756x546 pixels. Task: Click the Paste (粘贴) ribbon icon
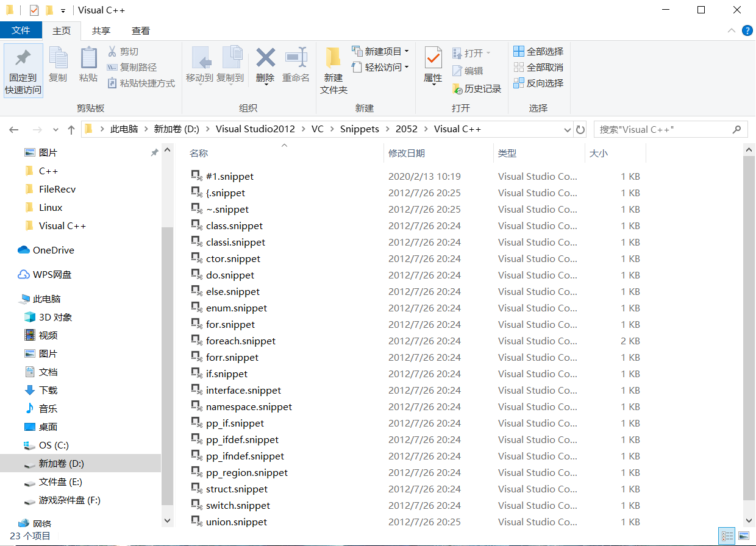[x=88, y=65]
